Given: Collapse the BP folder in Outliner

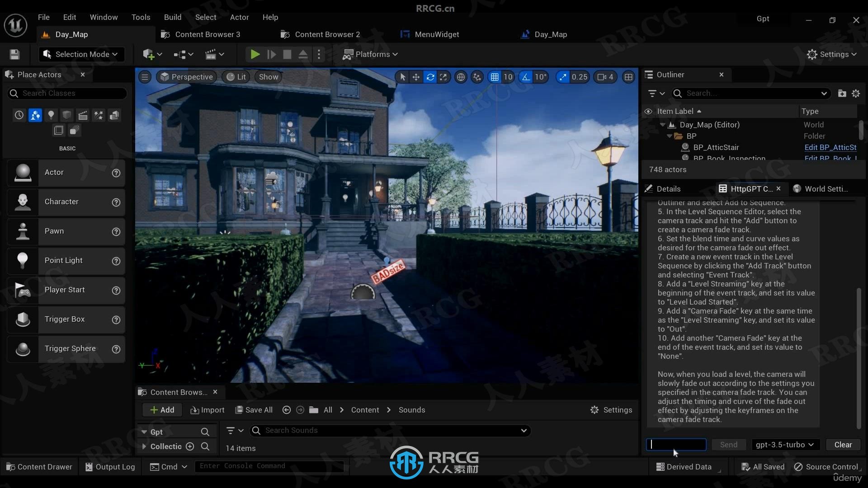Looking at the screenshot, I should pos(670,136).
